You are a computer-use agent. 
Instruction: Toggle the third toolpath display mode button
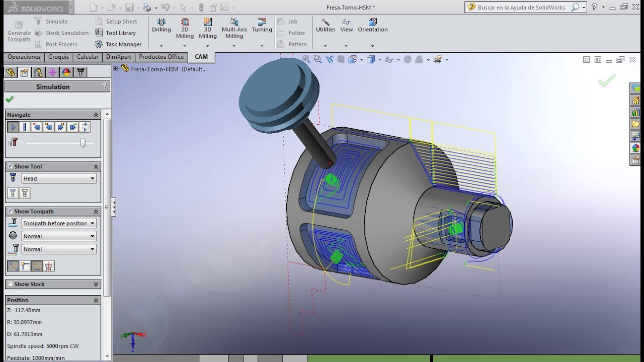pos(37,266)
